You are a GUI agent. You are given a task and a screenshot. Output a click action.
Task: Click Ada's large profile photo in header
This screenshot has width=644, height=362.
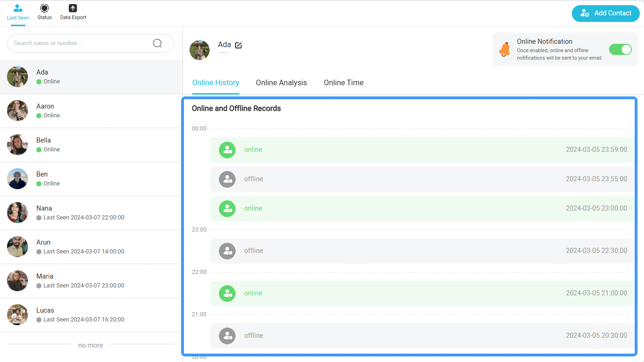pyautogui.click(x=200, y=50)
